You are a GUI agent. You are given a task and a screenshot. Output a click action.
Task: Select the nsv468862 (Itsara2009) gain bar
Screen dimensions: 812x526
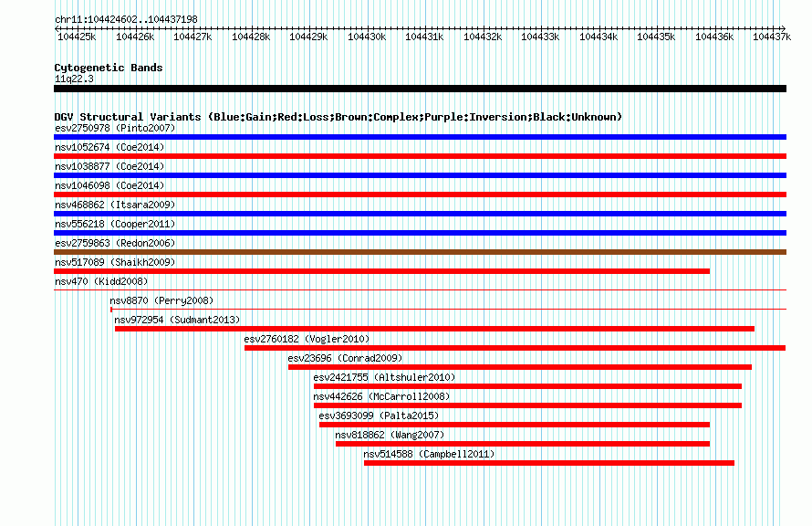click(420, 214)
